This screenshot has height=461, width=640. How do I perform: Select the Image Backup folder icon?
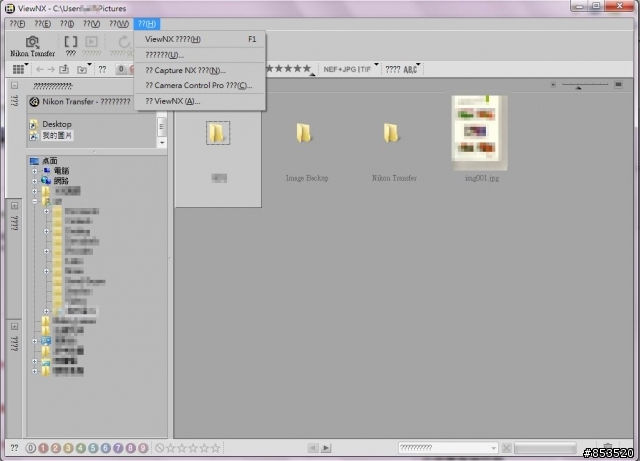pos(303,133)
